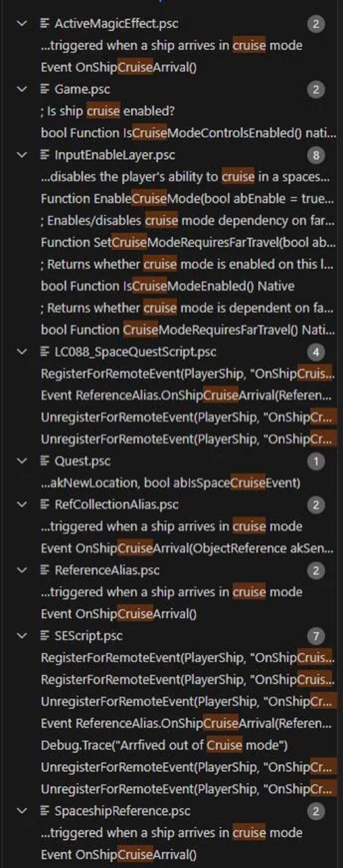Click the match count badge 7 on SEScript.psc
343x868 pixels.
tap(316, 636)
